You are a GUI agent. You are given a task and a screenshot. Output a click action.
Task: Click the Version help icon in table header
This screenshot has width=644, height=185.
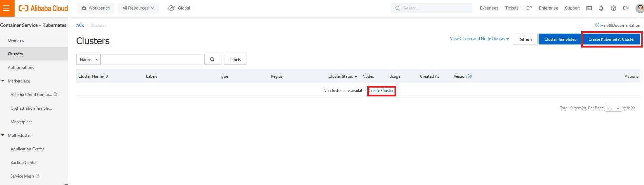coord(470,76)
